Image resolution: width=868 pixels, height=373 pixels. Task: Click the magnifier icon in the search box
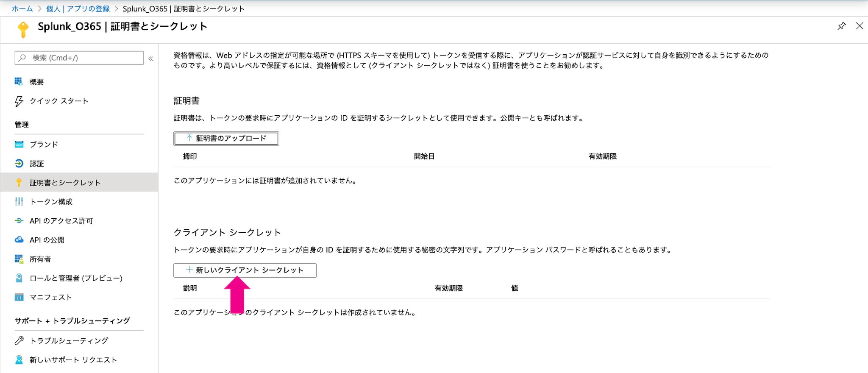tap(22, 58)
